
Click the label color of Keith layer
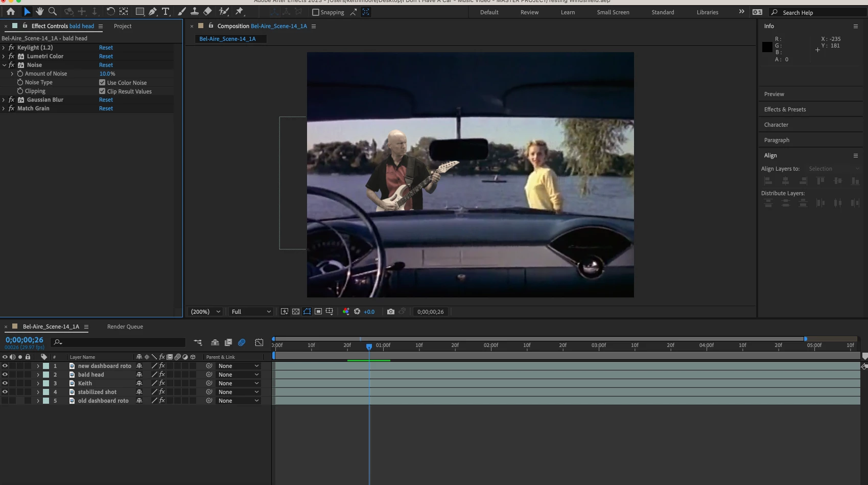click(x=46, y=383)
